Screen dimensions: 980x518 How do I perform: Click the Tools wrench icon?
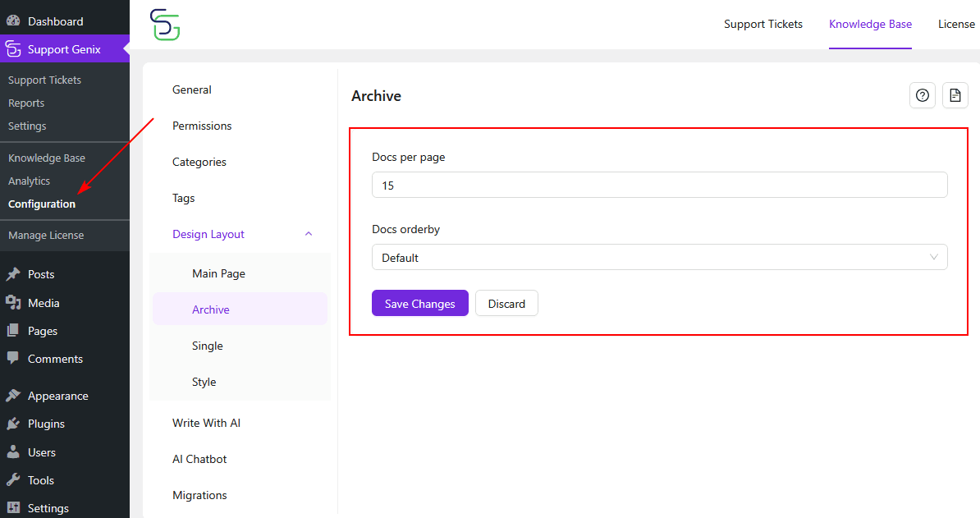click(x=13, y=480)
